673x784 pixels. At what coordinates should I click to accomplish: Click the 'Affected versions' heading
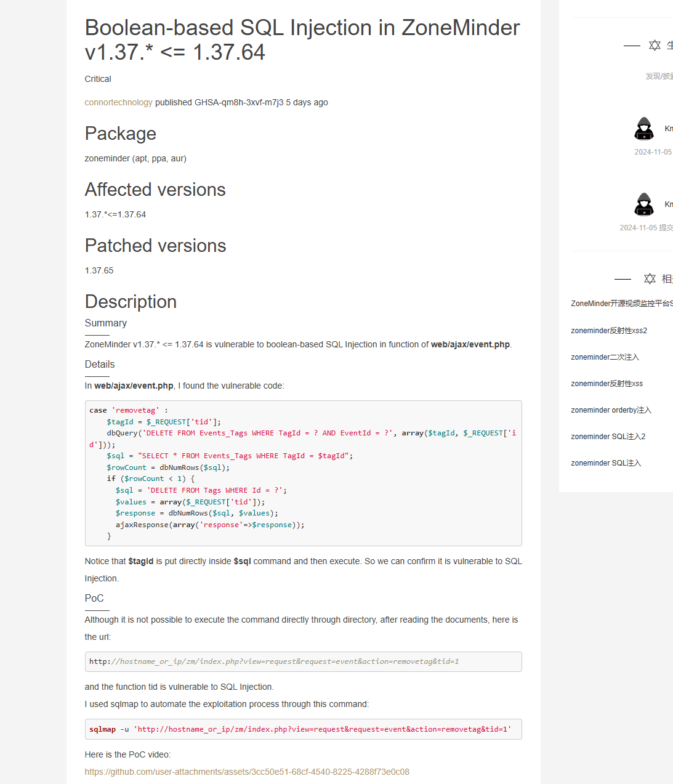[155, 190]
